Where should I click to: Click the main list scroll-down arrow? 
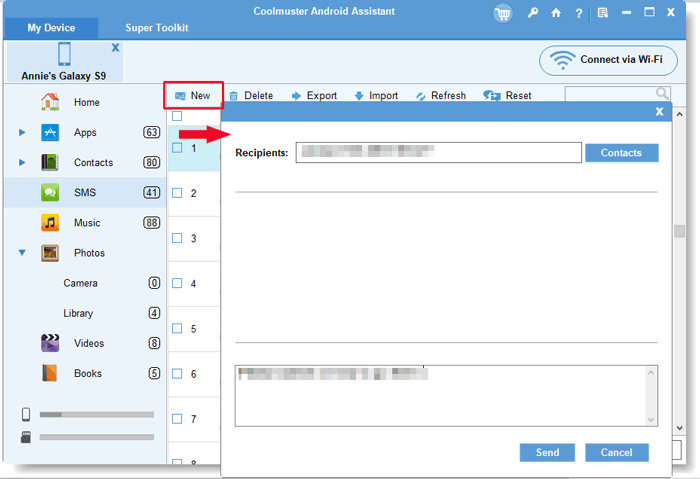coord(679,428)
